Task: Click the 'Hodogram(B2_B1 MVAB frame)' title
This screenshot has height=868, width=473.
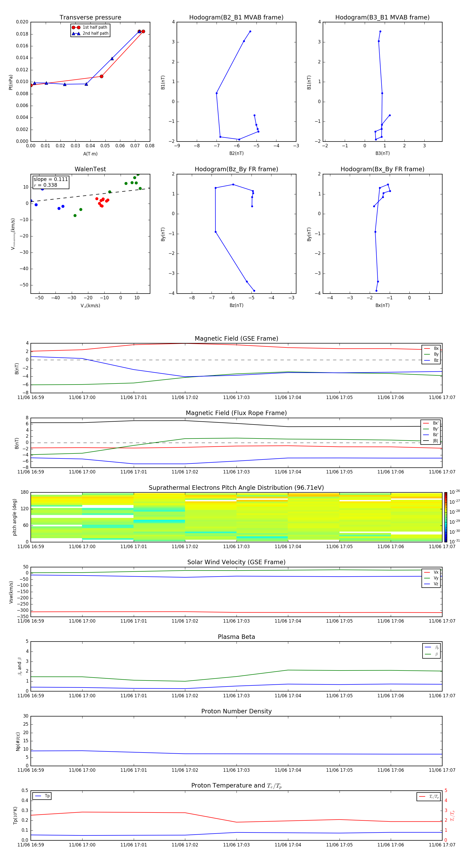Action: [x=236, y=18]
